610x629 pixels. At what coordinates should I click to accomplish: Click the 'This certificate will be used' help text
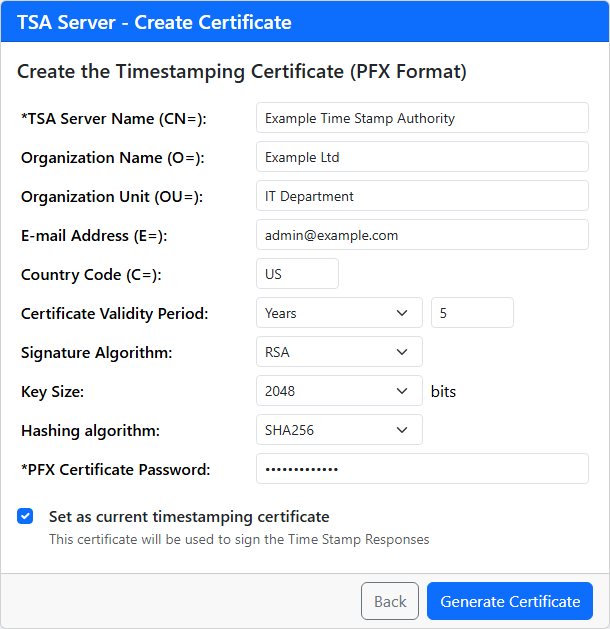click(x=239, y=540)
